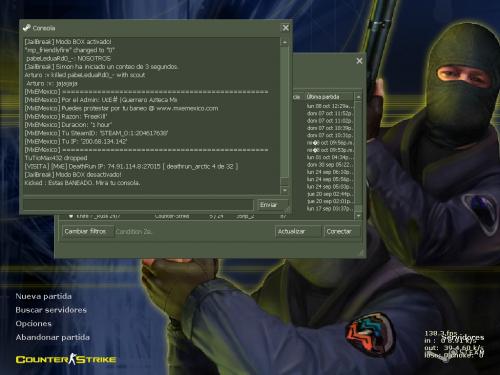Select server row jue 20 sep 02:01p
The image size is (500, 375).
click(329, 201)
